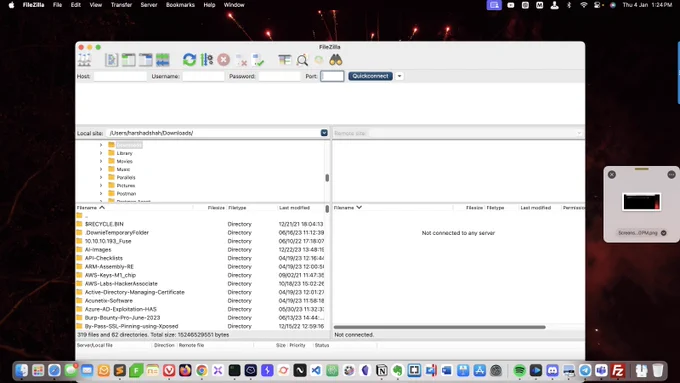Open FileZilla icon in the Dock
Image resolution: width=680 pixels, height=383 pixels.
tap(618, 370)
